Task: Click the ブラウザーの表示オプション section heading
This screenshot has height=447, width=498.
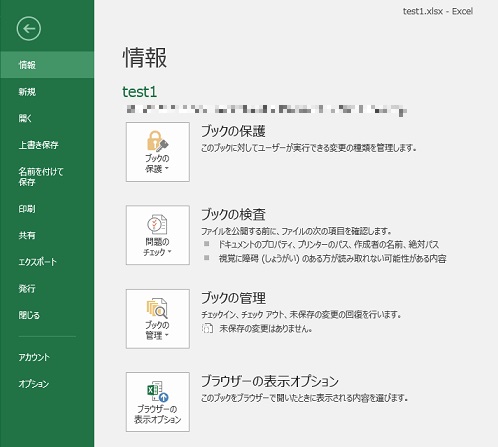Action: tap(270, 381)
